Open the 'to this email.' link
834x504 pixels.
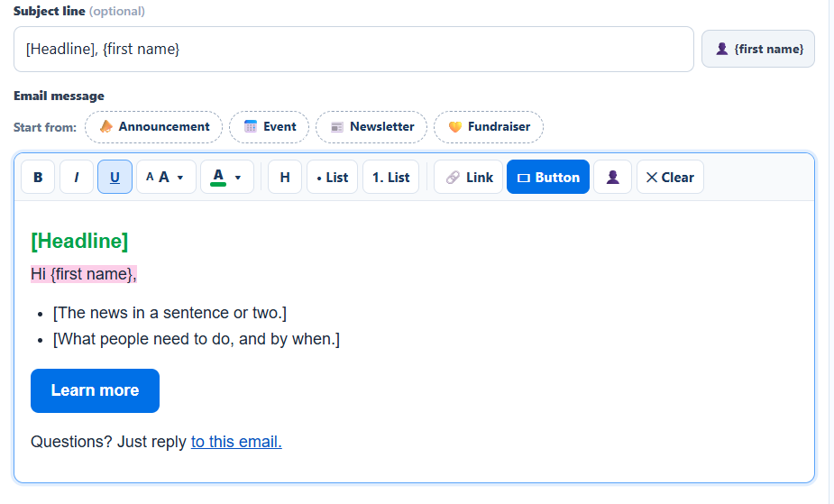click(x=236, y=442)
